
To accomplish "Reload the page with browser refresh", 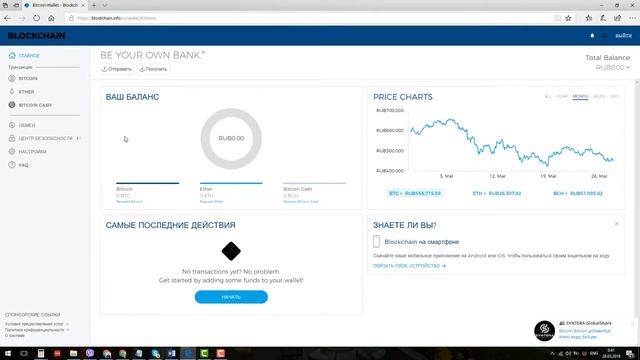I will 37,18.
